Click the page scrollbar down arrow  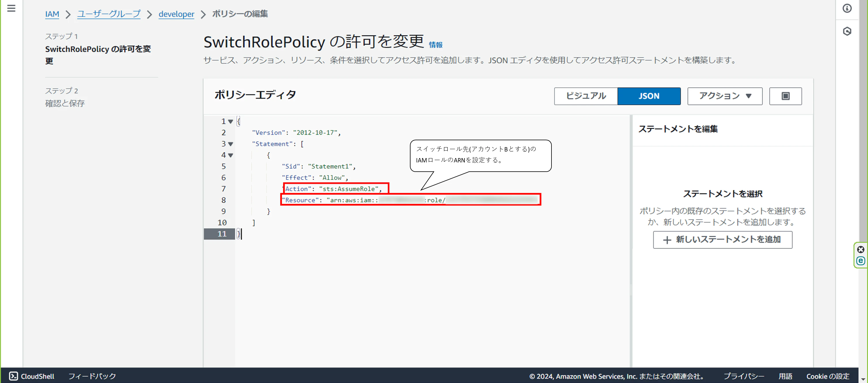[x=863, y=379]
